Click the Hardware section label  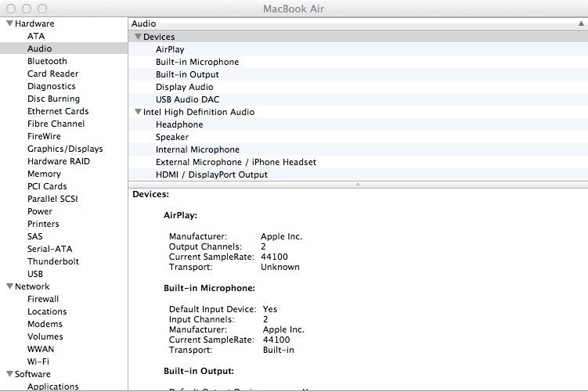click(x=34, y=23)
